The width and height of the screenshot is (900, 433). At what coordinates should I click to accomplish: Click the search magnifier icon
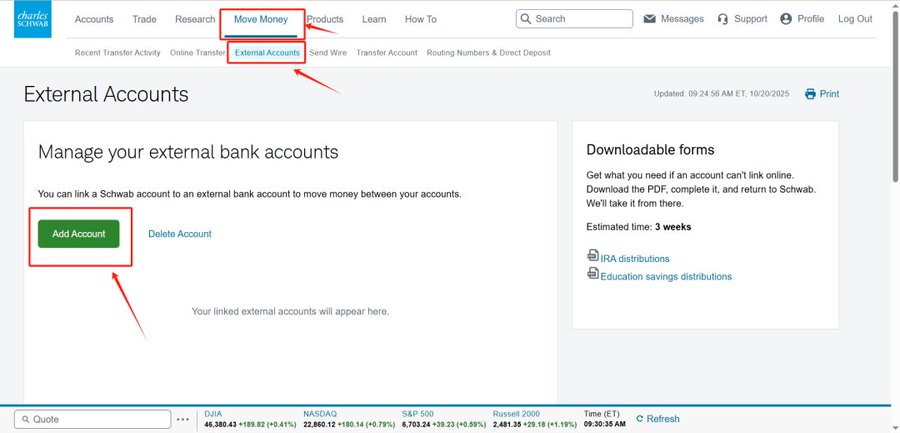526,19
